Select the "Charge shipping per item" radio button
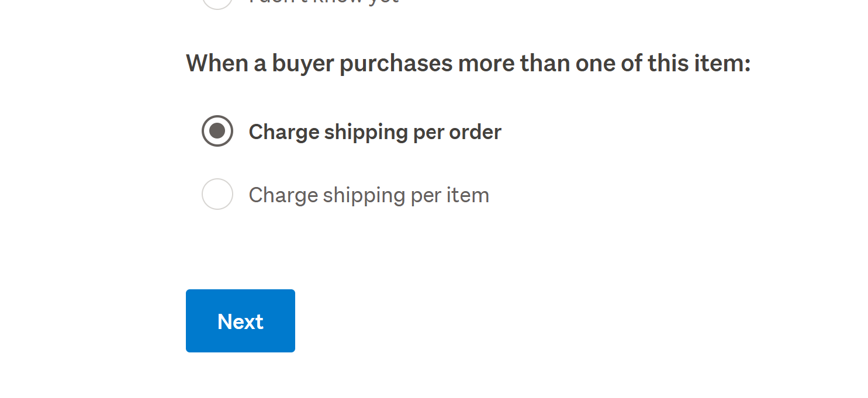868x398 pixels. coord(217,194)
